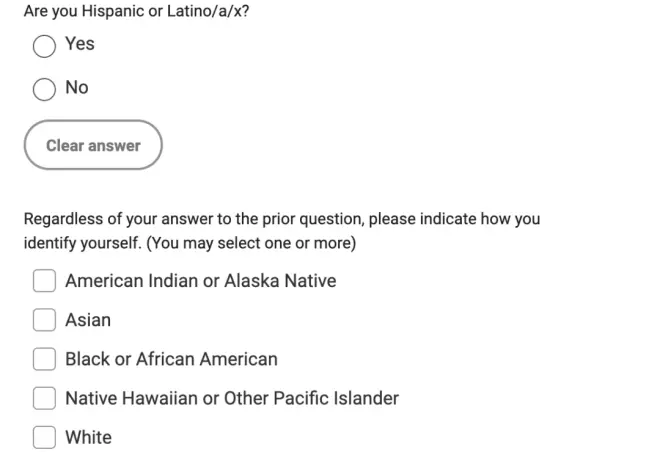Click the "Black or African American" label
The width and height of the screenshot is (660, 452).
tap(171, 359)
